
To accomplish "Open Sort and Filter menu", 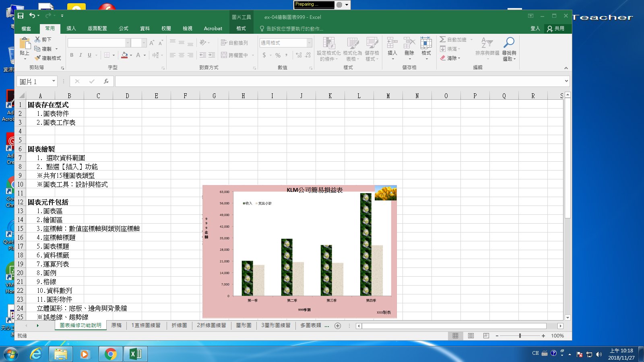I will click(x=487, y=49).
